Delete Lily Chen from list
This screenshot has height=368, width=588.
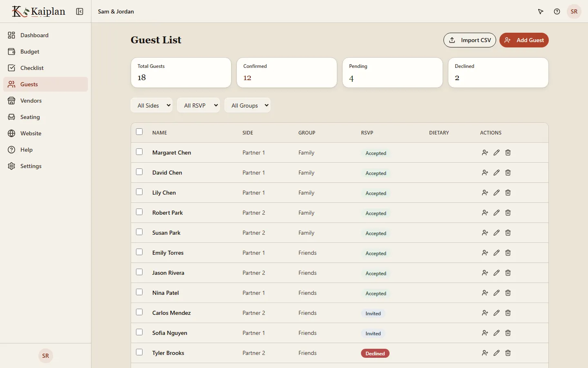pos(508,193)
